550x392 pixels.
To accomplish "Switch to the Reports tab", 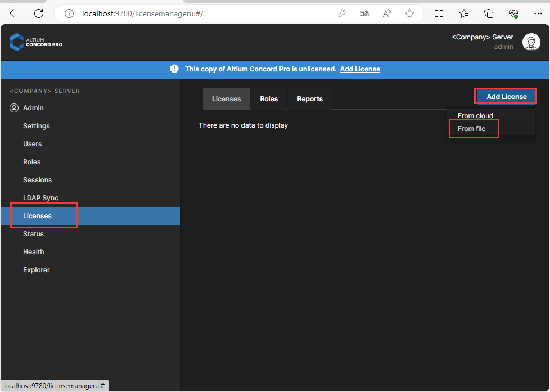I will [x=310, y=99].
